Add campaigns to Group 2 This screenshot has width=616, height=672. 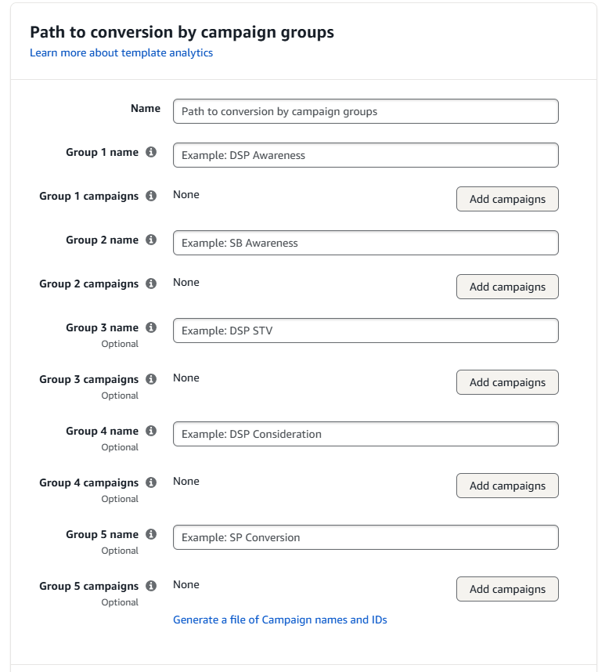point(507,287)
